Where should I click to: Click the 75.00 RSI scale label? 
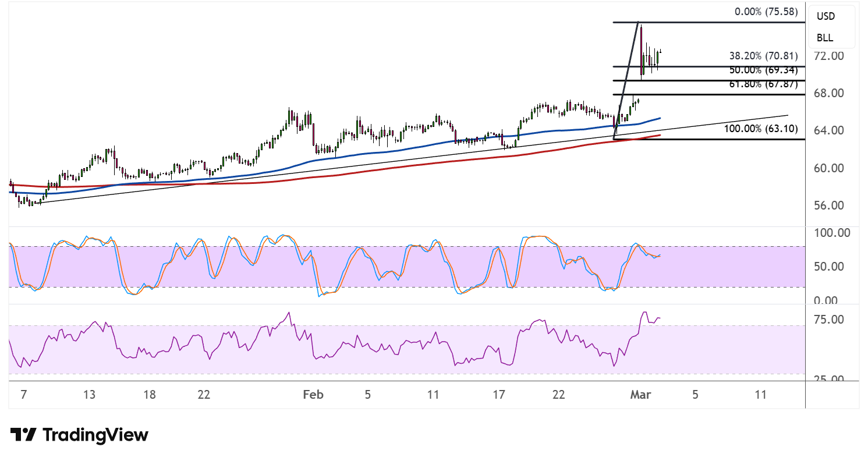point(829,320)
